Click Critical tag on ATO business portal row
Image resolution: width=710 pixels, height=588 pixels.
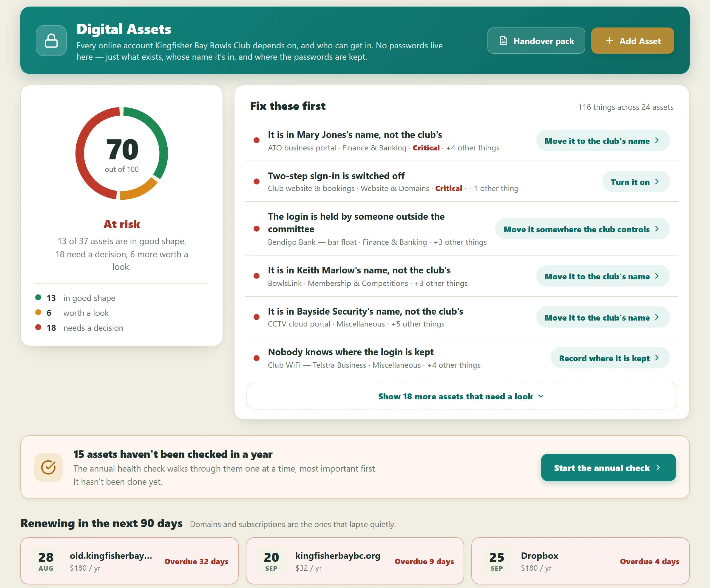[x=426, y=148]
